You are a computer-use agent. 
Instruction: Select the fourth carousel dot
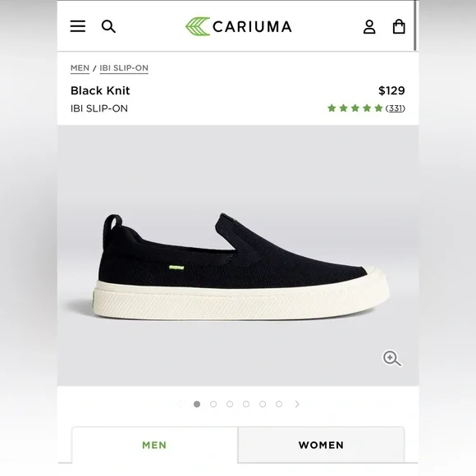click(246, 404)
